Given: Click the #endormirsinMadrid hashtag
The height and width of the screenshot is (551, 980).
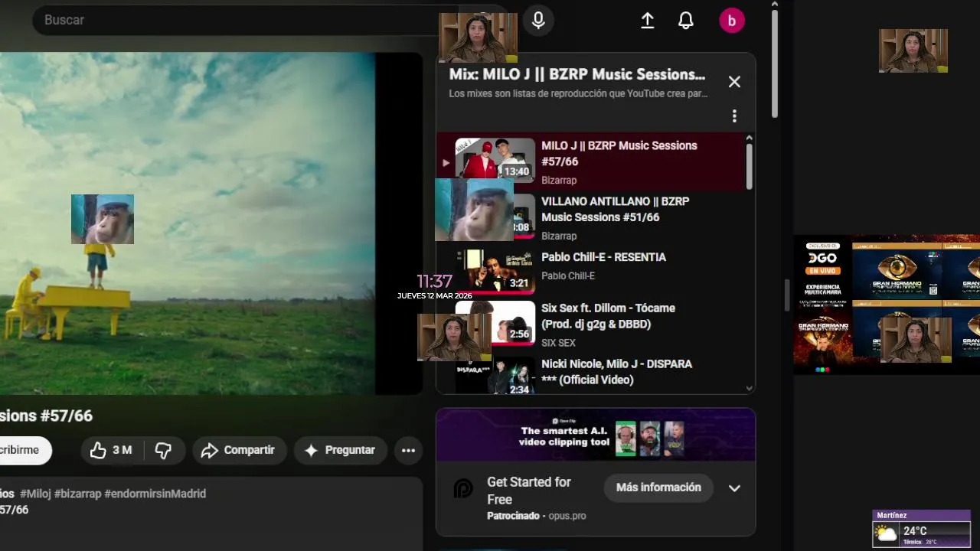Looking at the screenshot, I should tap(155, 494).
